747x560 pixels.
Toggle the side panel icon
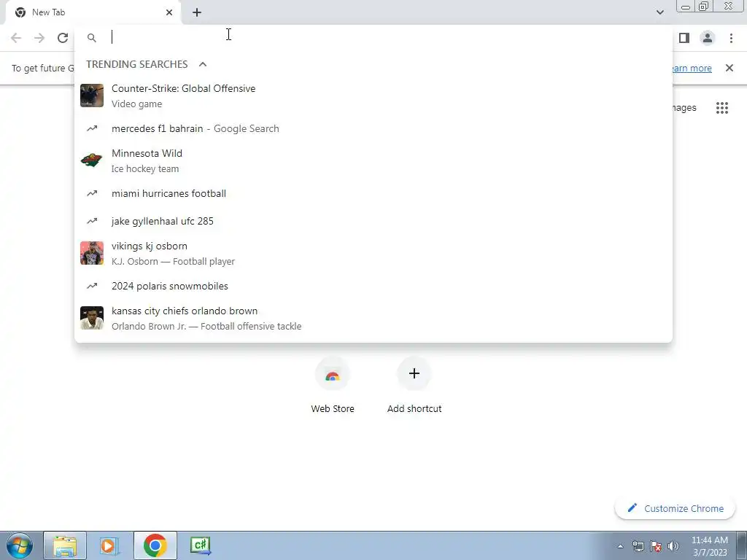click(684, 38)
